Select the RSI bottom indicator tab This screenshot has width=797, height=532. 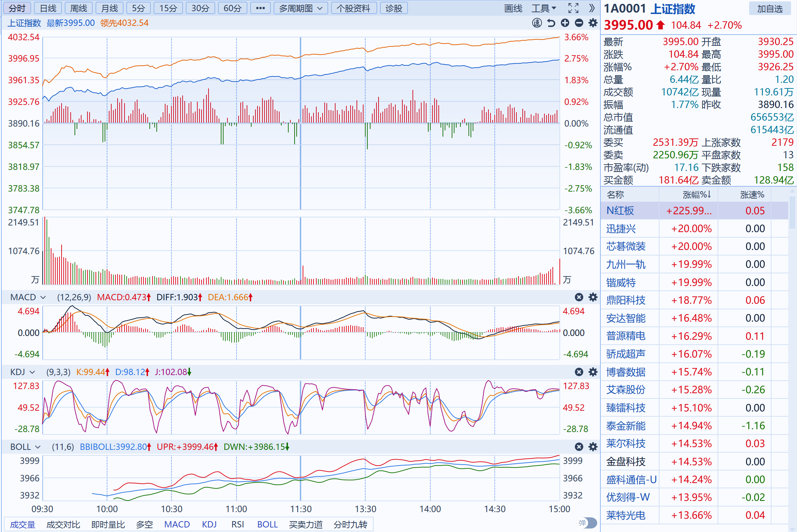pyautogui.click(x=238, y=524)
